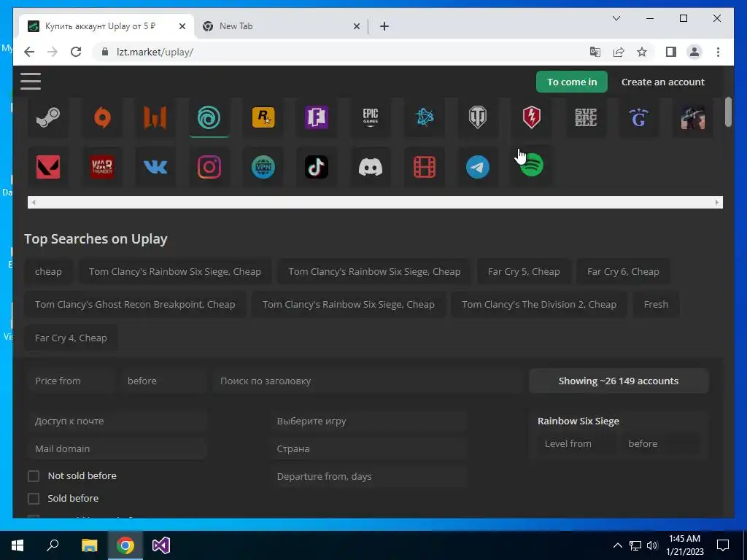The height and width of the screenshot is (560, 747).
Task: Show hidden system tray icons
Action: point(617,545)
